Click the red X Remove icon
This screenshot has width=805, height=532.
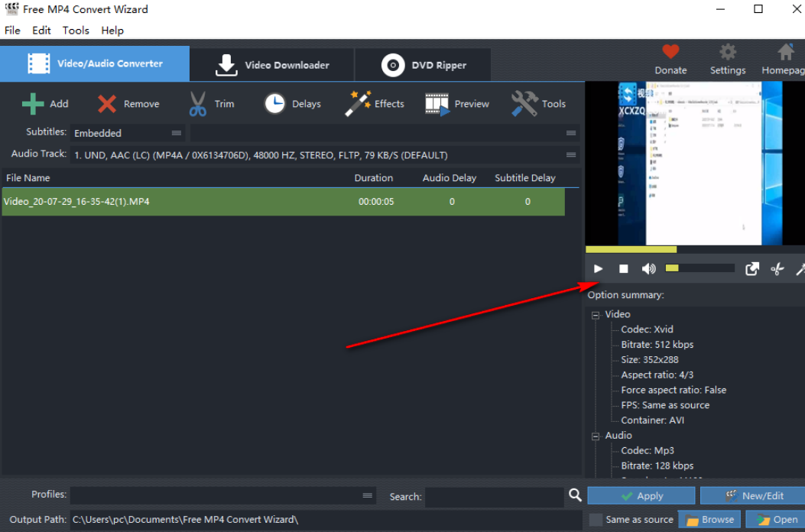[107, 104]
